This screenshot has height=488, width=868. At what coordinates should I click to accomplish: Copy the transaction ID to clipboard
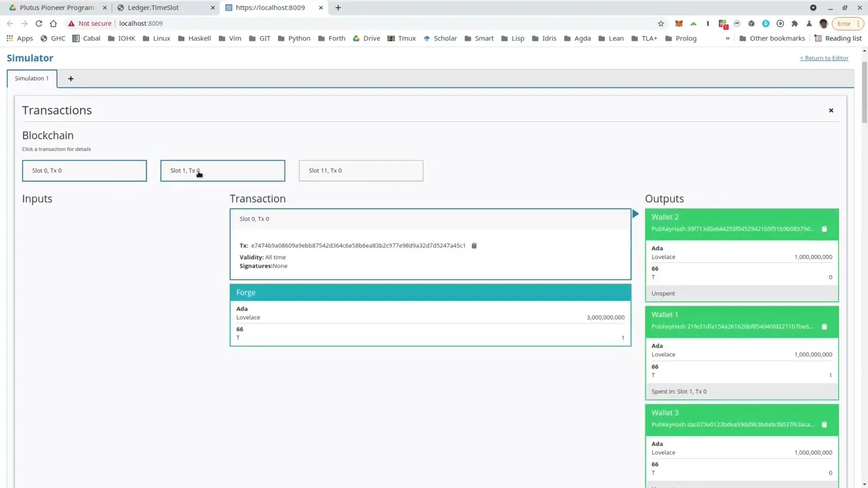tap(474, 245)
